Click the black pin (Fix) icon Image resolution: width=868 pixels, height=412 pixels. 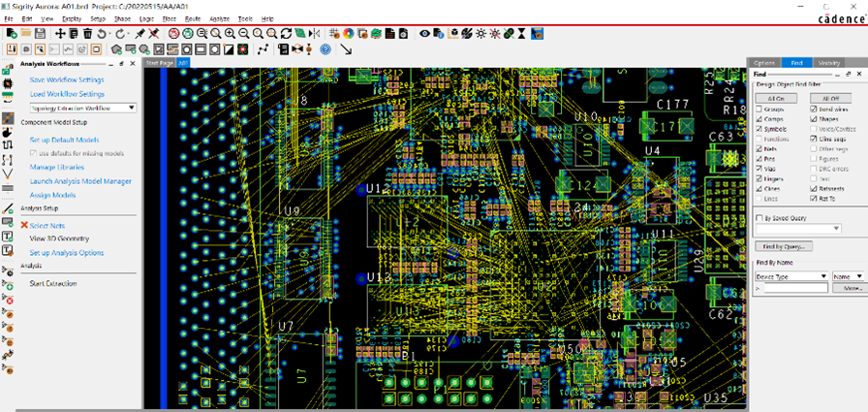pos(139,33)
